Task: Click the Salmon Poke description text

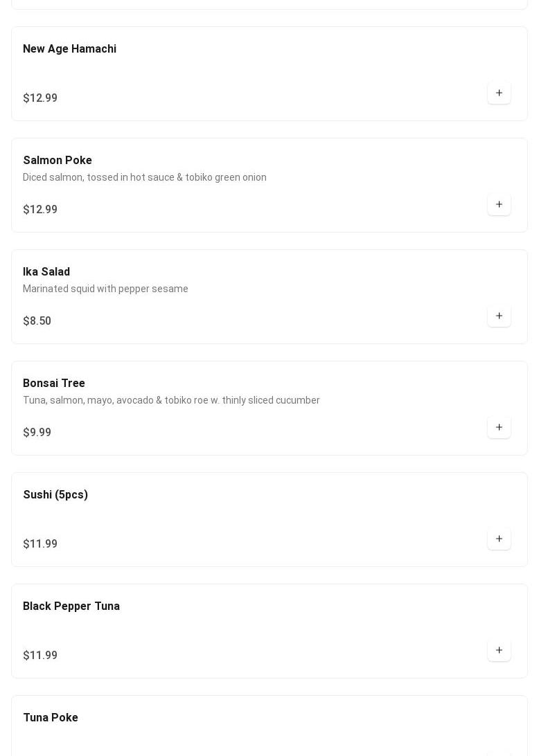Action: [145, 177]
